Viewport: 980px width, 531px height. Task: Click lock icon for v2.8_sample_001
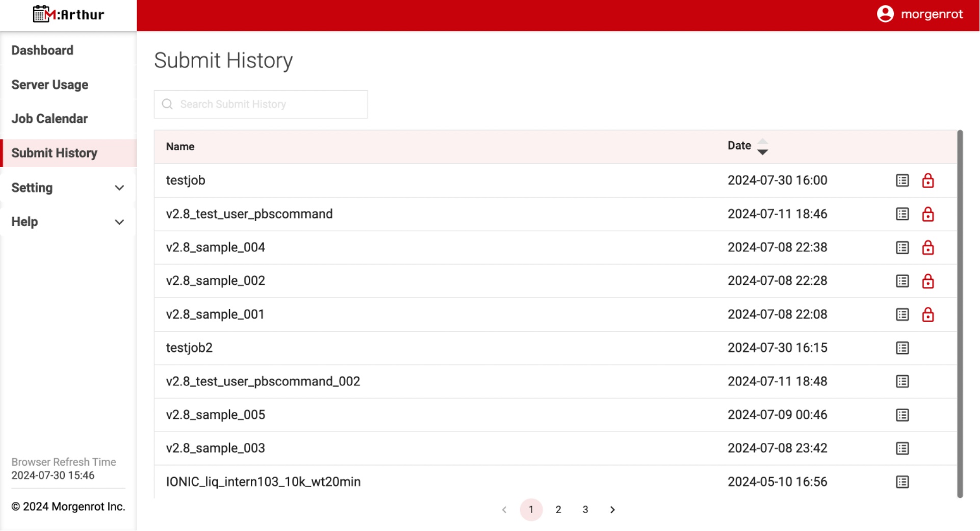(x=927, y=314)
